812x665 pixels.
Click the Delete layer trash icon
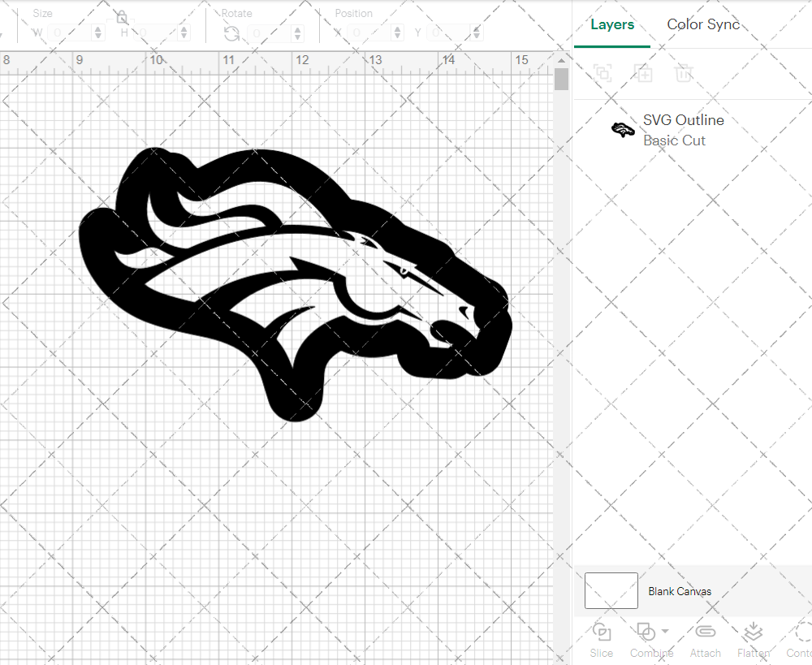(684, 73)
